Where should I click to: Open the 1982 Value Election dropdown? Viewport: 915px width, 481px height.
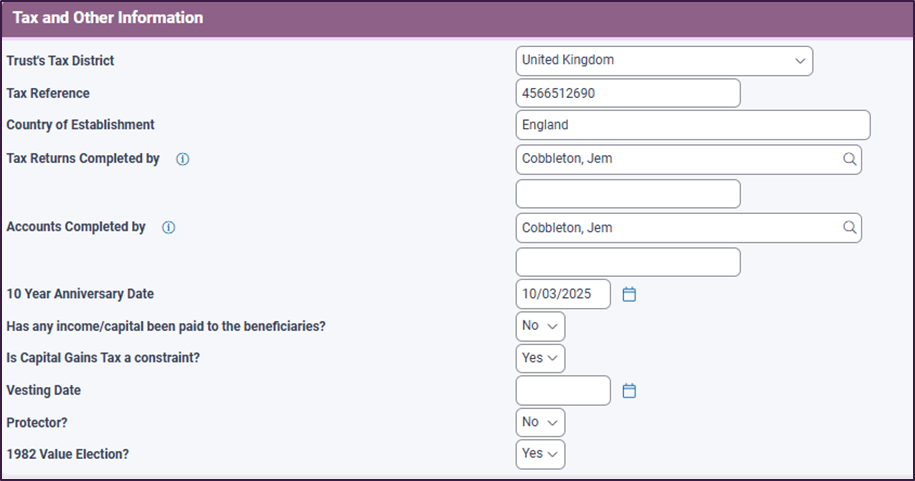click(540, 454)
